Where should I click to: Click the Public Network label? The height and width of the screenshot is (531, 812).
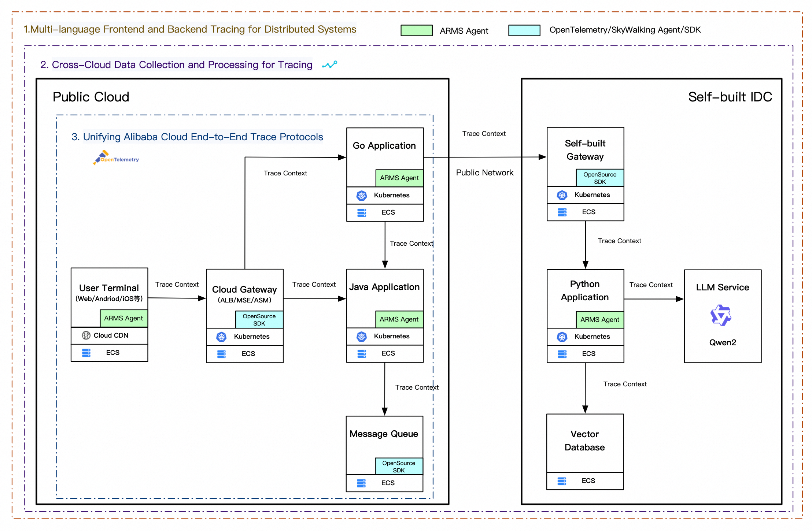coord(484,172)
